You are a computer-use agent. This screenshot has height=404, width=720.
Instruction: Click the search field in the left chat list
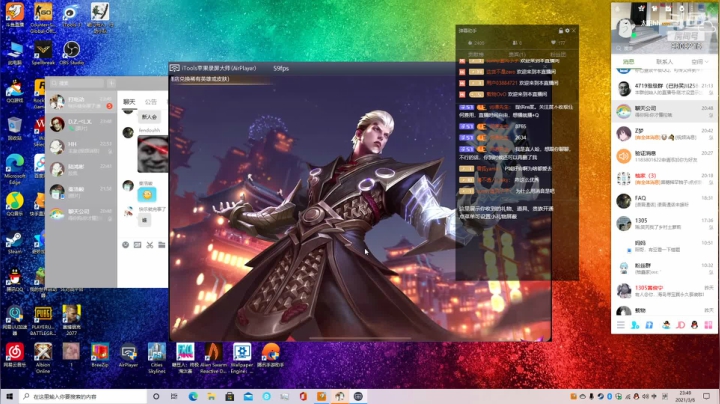[77, 83]
